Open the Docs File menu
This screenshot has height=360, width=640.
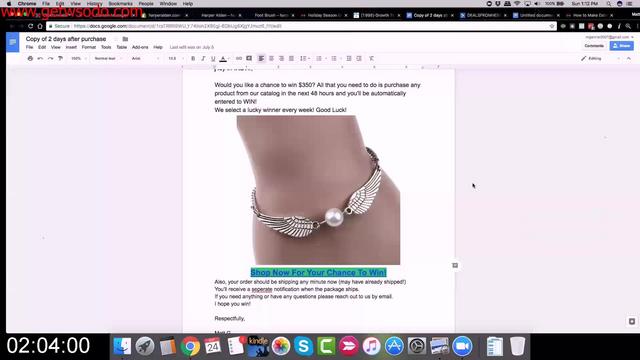coord(29,47)
